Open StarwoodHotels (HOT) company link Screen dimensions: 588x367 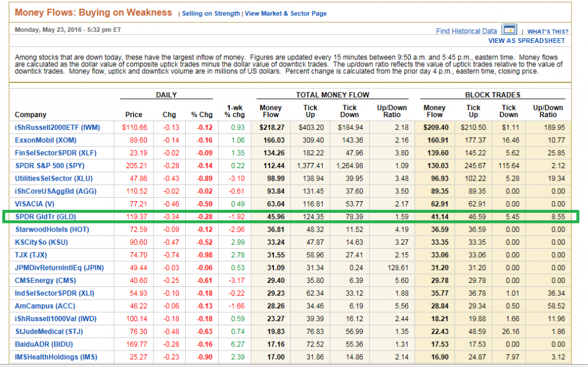coord(52,229)
